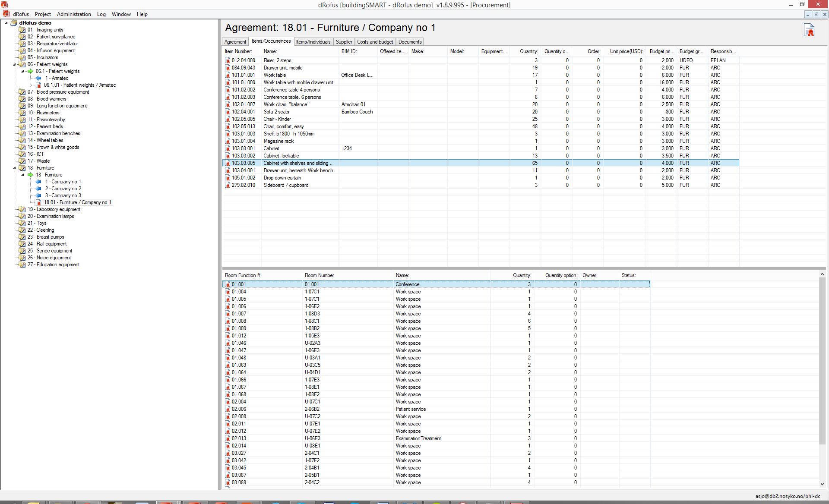Collapse the 06 - Patient weights tree node
This screenshot has width=829, height=504.
[x=15, y=64]
